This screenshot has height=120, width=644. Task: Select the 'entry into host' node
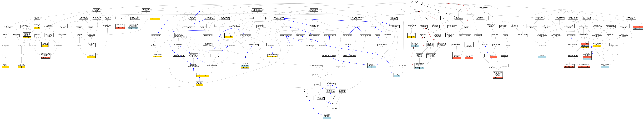click(496, 45)
